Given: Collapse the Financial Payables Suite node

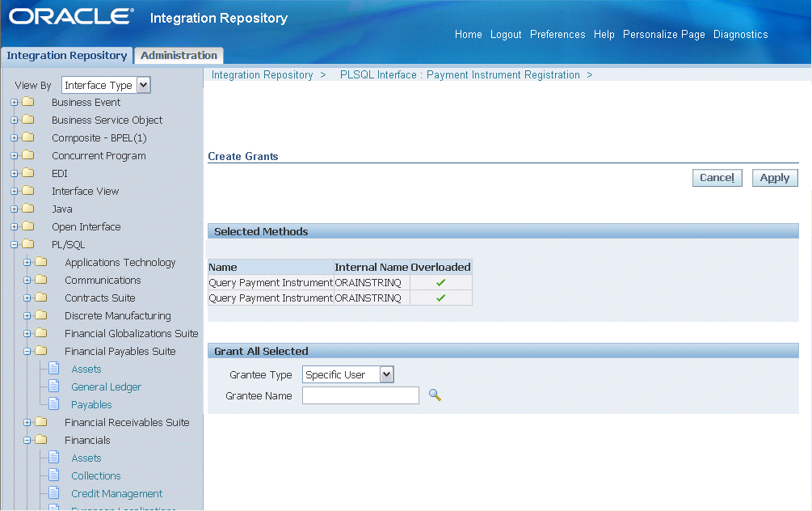Looking at the screenshot, I should (x=27, y=352).
